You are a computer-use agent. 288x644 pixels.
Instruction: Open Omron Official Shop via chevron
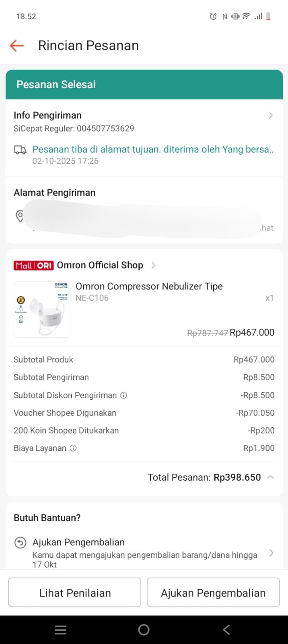[x=153, y=265]
